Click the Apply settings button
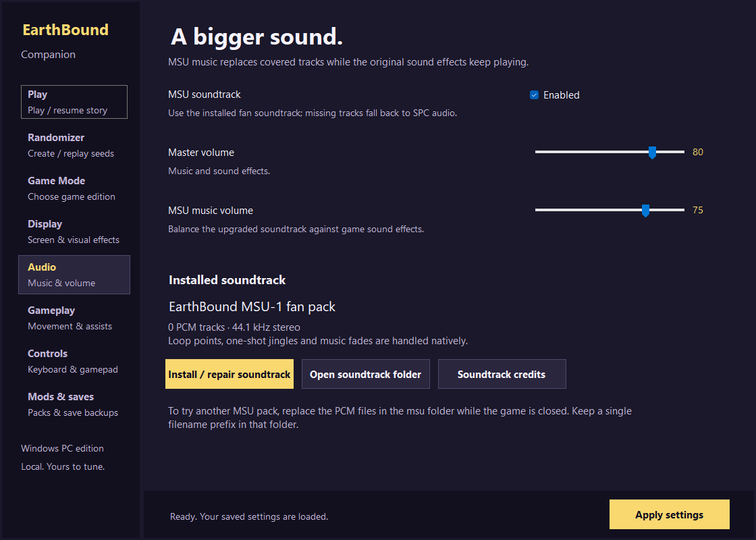 [x=669, y=514]
